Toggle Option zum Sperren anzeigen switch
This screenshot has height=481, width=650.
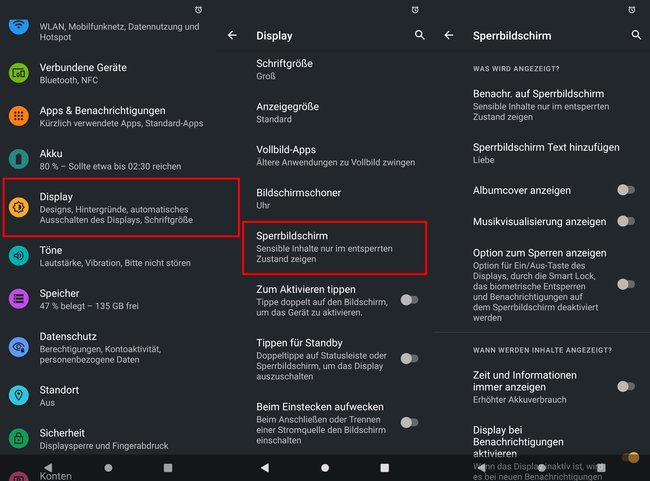point(626,284)
